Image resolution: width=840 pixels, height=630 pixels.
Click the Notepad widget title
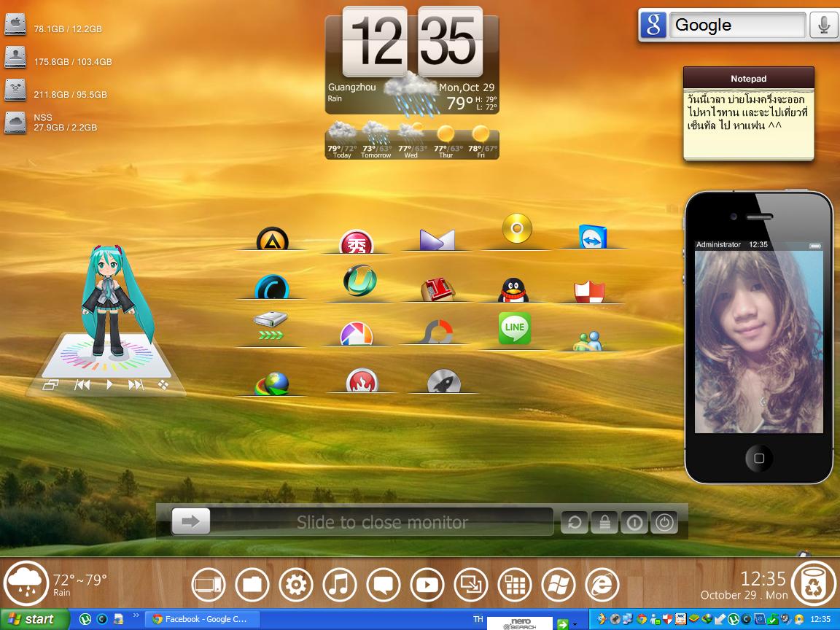748,79
